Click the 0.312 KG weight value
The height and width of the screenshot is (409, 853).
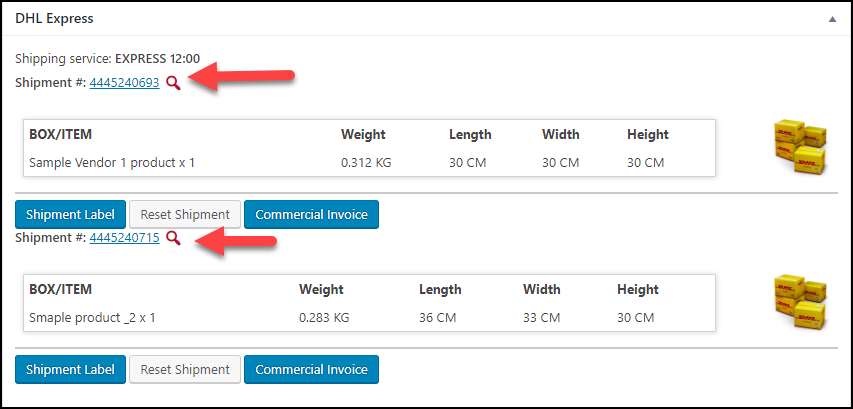[x=366, y=163]
